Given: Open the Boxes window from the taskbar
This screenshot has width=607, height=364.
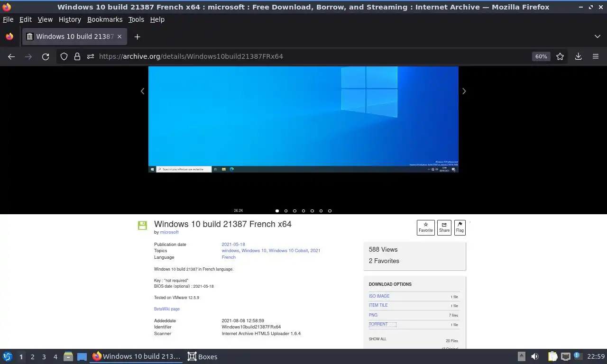Looking at the screenshot, I should pyautogui.click(x=202, y=356).
